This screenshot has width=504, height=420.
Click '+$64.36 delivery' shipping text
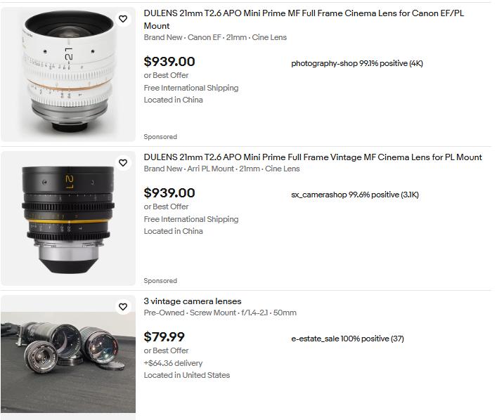[x=173, y=363]
